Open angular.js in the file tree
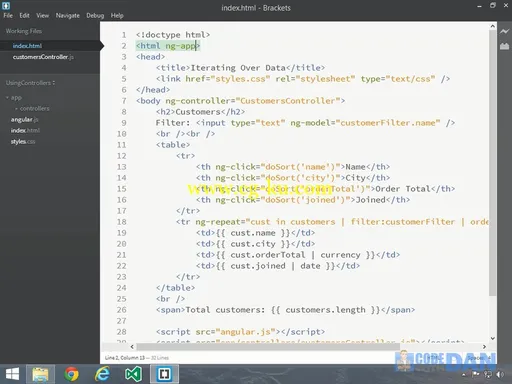The height and width of the screenshot is (384, 512). pyautogui.click(x=25, y=120)
